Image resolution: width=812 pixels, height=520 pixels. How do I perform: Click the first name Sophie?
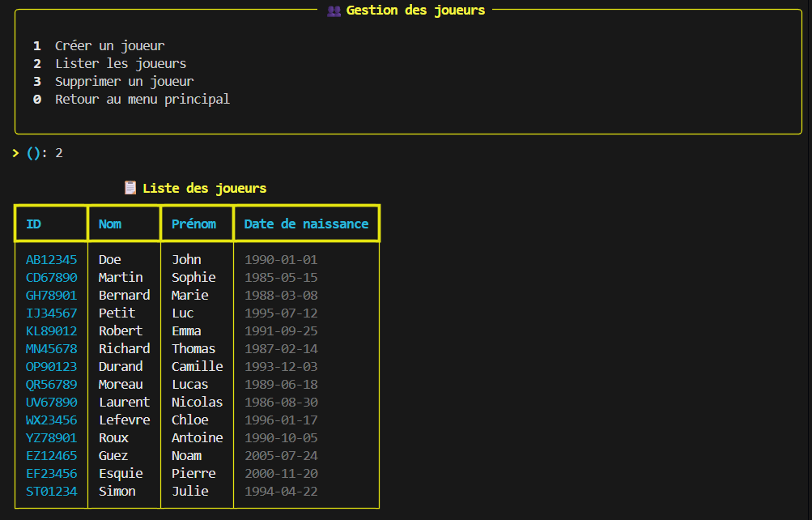[x=193, y=277]
